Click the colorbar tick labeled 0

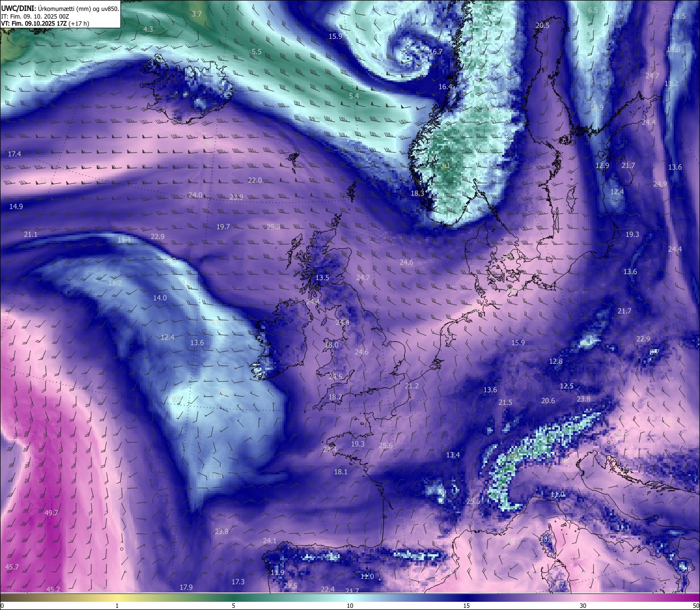coord(2,606)
